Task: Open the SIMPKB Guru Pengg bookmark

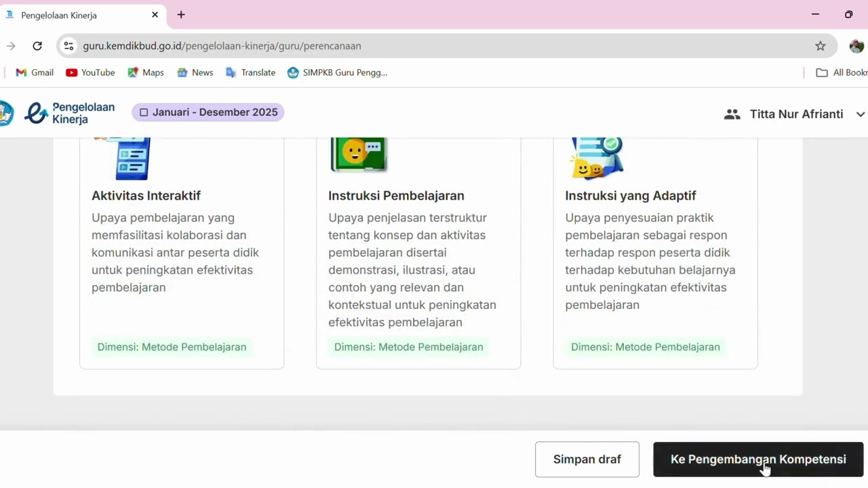Action: [337, 73]
